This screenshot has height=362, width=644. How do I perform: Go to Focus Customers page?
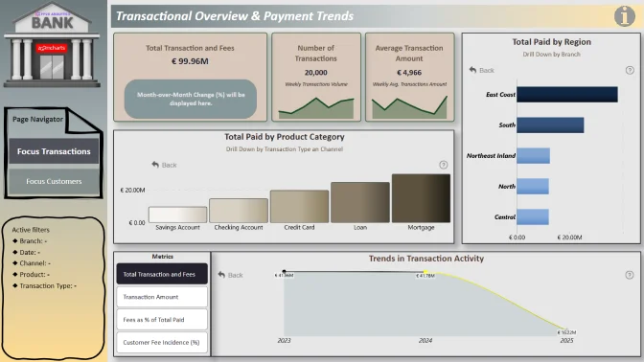pos(54,181)
